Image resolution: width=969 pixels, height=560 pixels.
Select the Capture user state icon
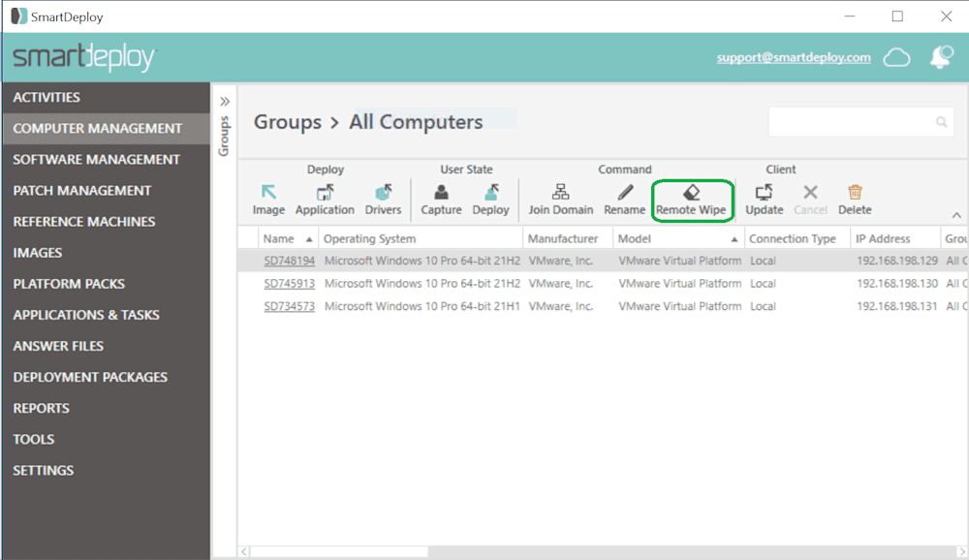441,199
